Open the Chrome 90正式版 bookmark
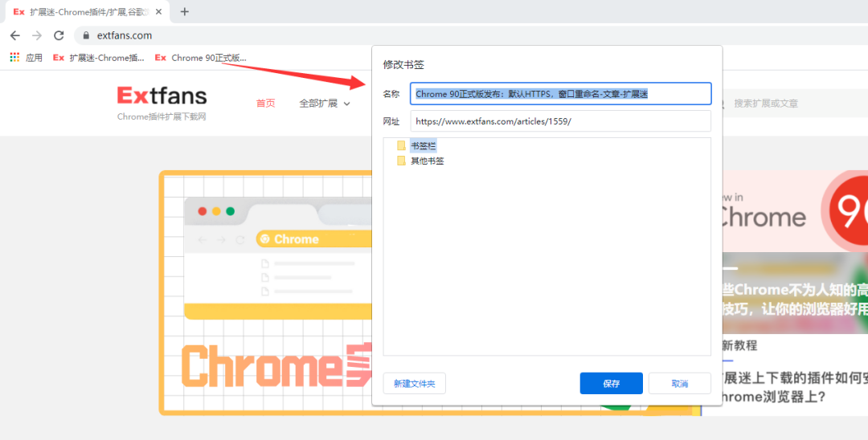This screenshot has width=868, height=440. 200,58
